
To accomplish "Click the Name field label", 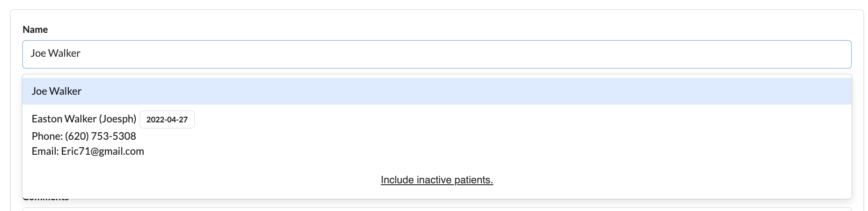I will pos(35,30).
